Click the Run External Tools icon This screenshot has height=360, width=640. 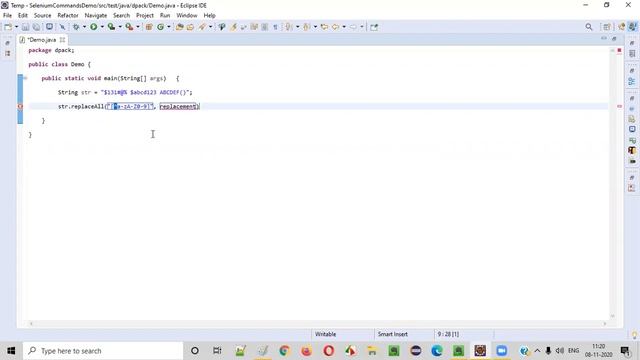pos(129,27)
